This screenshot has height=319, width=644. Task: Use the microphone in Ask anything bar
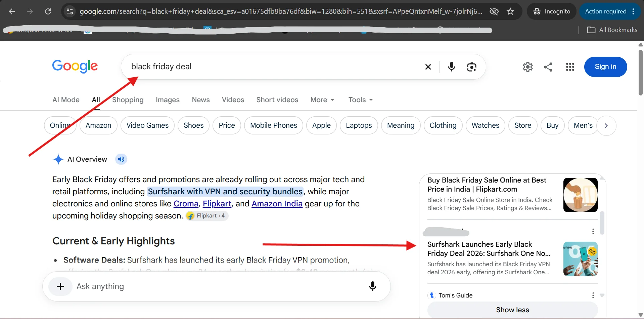click(x=373, y=286)
